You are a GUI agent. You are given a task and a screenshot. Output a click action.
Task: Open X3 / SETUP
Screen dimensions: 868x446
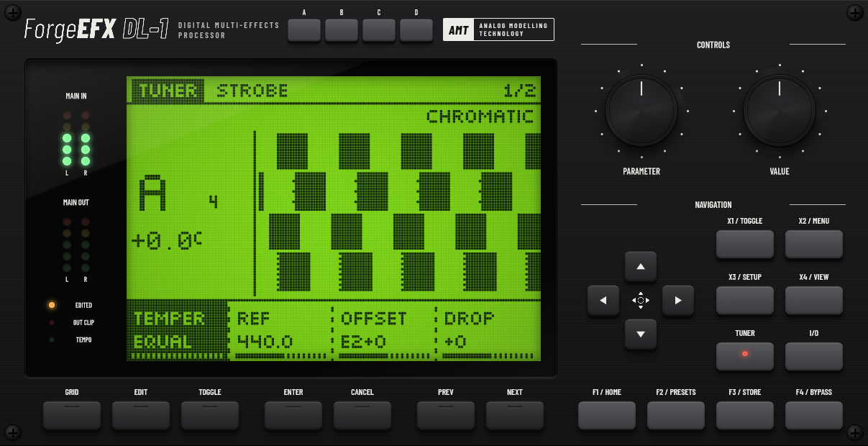pyautogui.click(x=745, y=300)
